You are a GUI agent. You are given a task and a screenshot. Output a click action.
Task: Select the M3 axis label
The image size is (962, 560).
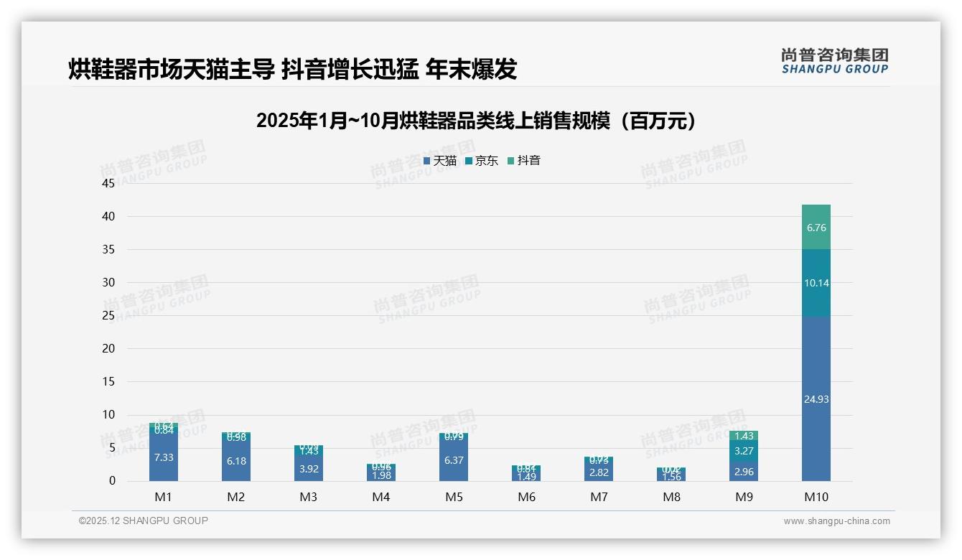tap(309, 496)
